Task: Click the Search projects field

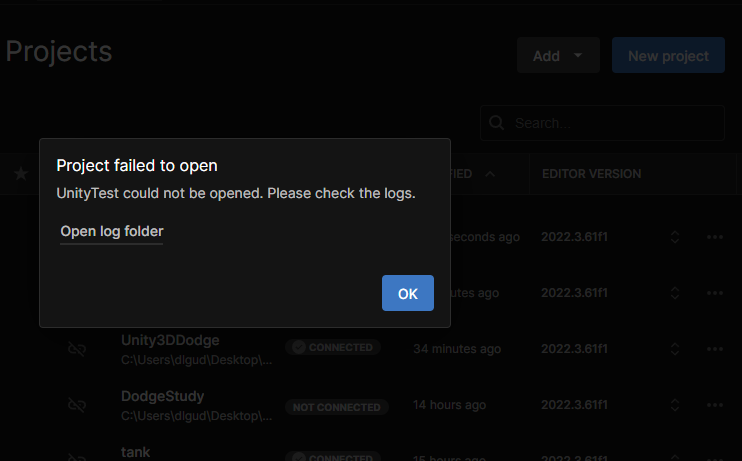Action: (602, 123)
